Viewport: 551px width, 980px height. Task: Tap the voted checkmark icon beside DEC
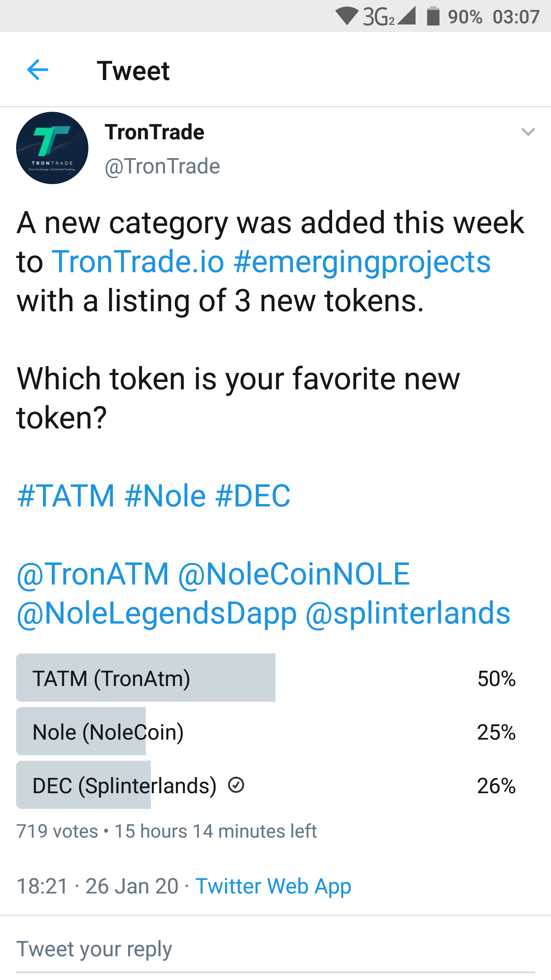[x=236, y=785]
